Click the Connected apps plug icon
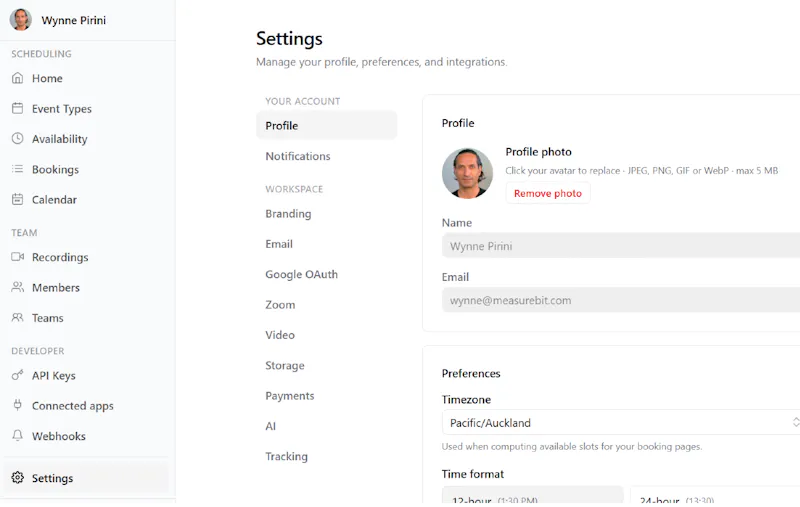The image size is (800, 507). [17, 405]
